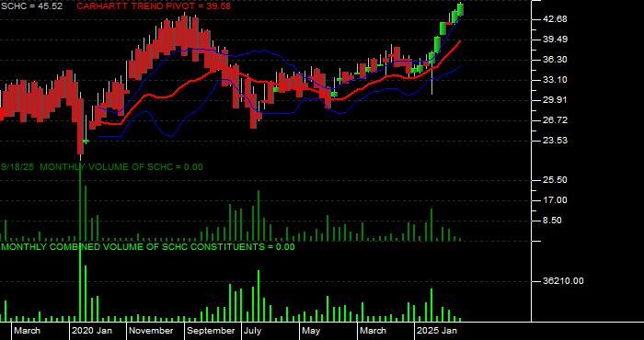This screenshot has width=644, height=340.
Task: Click the 2025 Jan date label
Action: (437, 331)
